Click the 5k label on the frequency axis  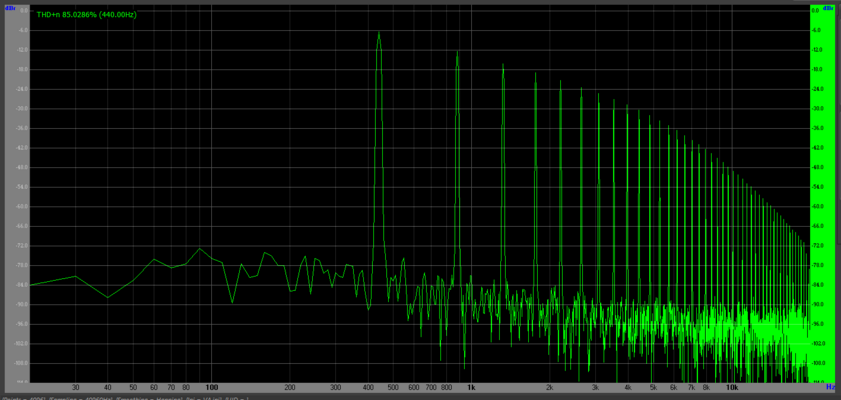[x=653, y=387]
